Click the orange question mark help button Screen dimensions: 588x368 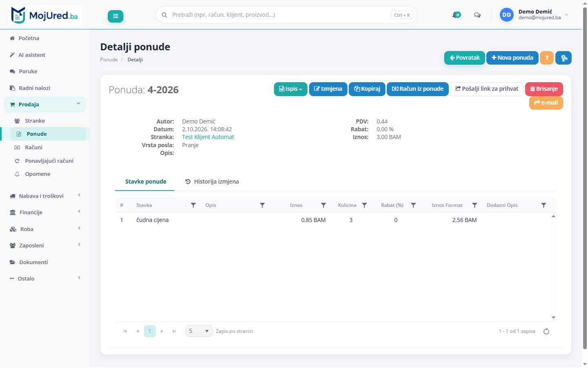coord(547,58)
